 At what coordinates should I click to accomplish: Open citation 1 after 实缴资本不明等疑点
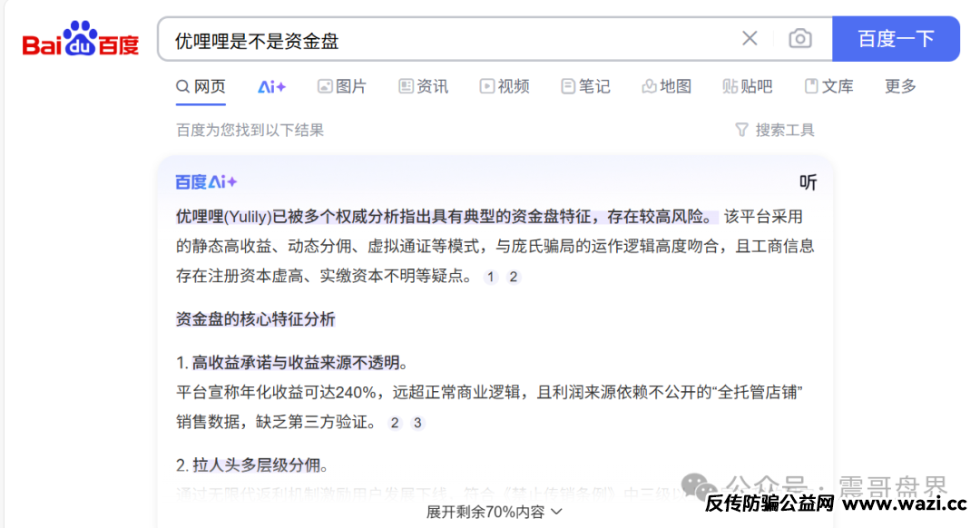(x=491, y=277)
